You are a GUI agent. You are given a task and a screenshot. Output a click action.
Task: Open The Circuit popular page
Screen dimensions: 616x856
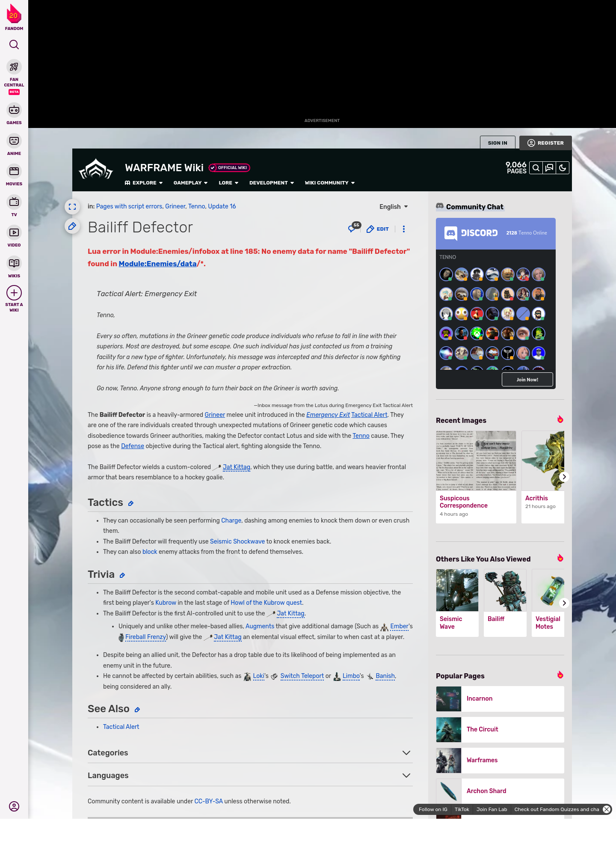click(500, 730)
